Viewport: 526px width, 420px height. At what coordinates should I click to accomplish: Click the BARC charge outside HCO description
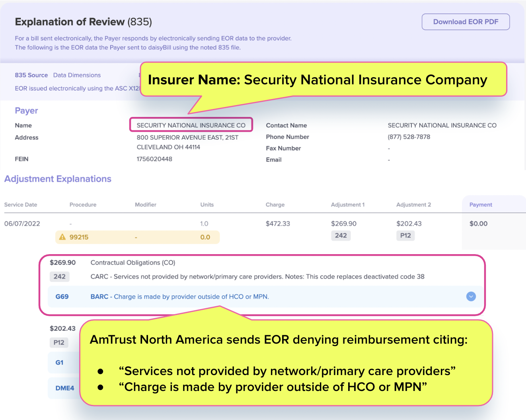coord(180,297)
